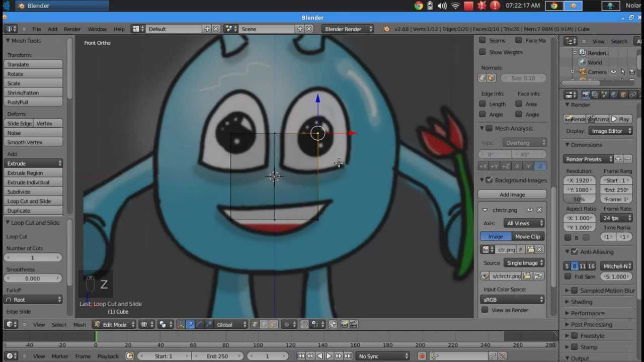This screenshot has width=644, height=362.
Task: Open the sRGB color space dropdown
Action: 513,300
